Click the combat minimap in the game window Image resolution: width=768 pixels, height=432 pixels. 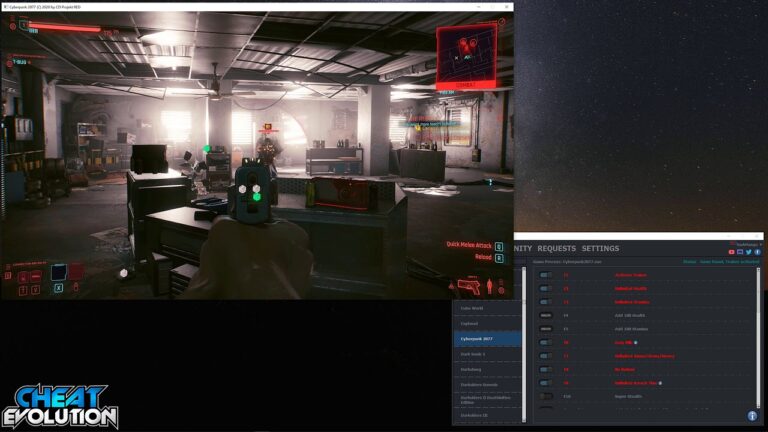(x=466, y=56)
